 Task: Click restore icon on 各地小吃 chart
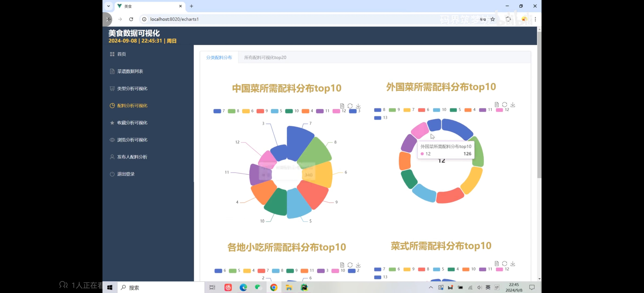350,265
